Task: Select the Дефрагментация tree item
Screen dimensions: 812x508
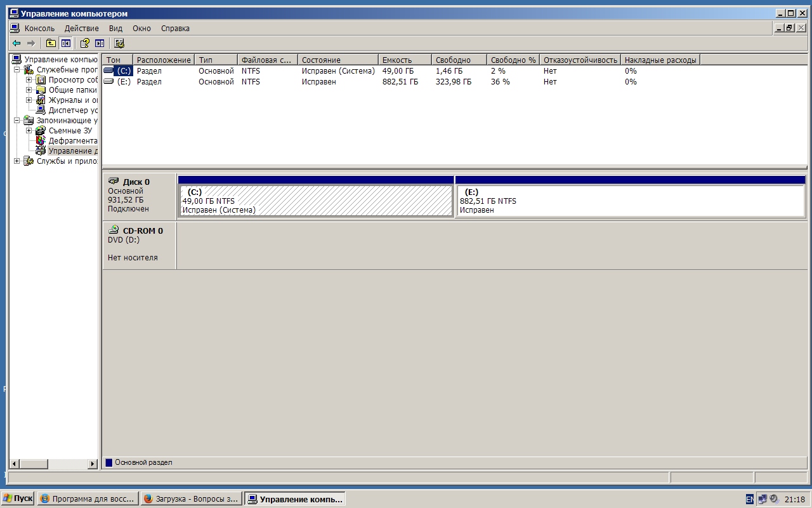Action: pos(72,141)
